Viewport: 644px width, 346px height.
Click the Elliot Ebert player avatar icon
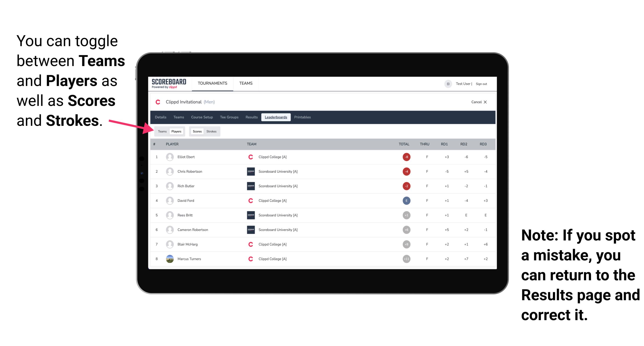[x=169, y=157]
